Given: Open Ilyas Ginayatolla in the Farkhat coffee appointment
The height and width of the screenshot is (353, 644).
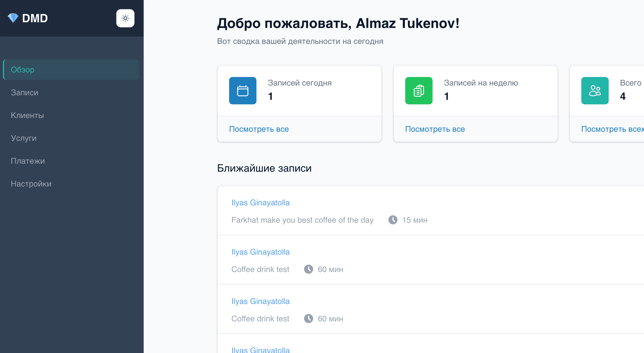Looking at the screenshot, I should pyautogui.click(x=260, y=202).
